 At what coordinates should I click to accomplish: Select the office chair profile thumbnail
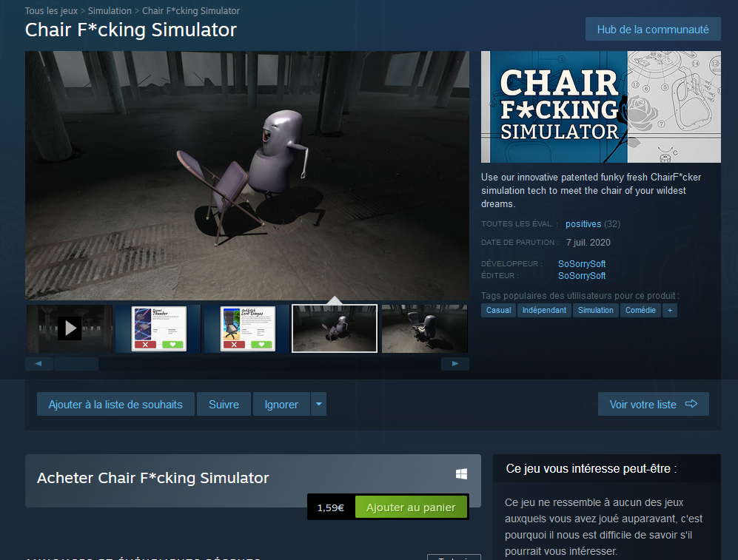[247, 328]
